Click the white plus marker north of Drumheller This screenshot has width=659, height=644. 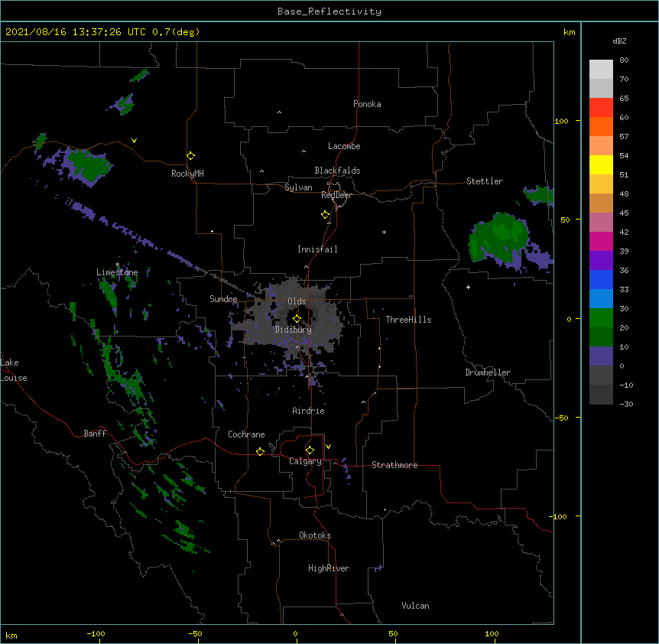coord(468,287)
